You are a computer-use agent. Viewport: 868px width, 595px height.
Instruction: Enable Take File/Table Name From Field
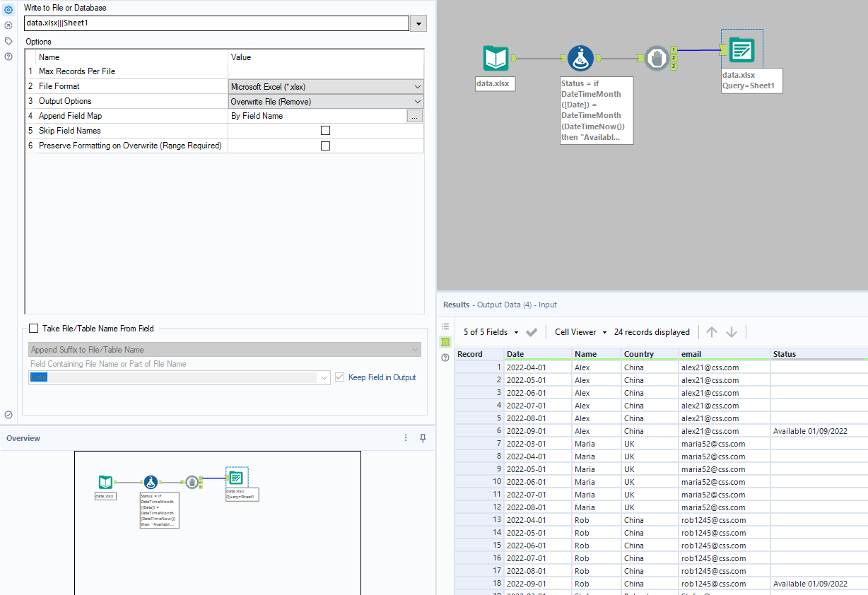tap(34, 329)
